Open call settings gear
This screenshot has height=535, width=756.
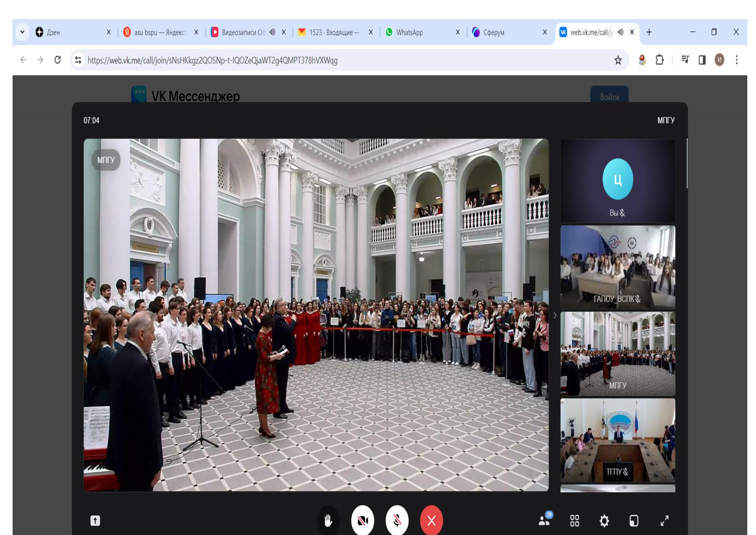(604, 521)
